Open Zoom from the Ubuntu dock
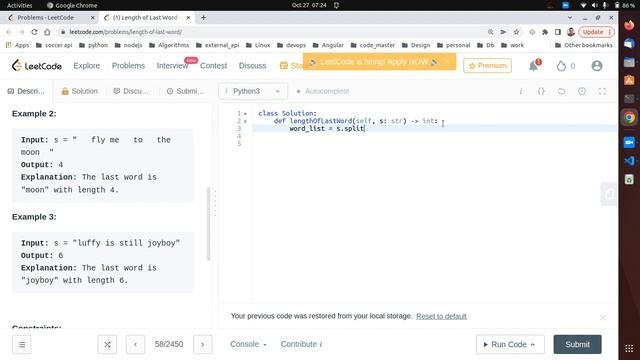The image size is (640, 360). tap(629, 142)
